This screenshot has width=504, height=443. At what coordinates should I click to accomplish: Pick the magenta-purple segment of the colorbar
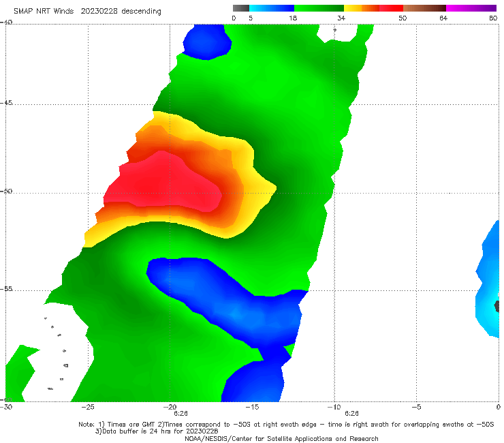[471, 8]
